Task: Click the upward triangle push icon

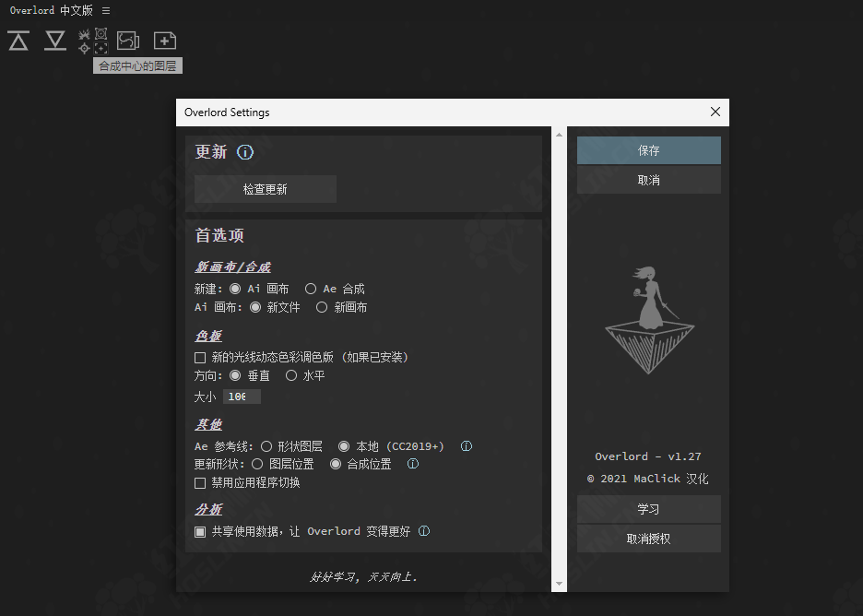Action: [18, 41]
